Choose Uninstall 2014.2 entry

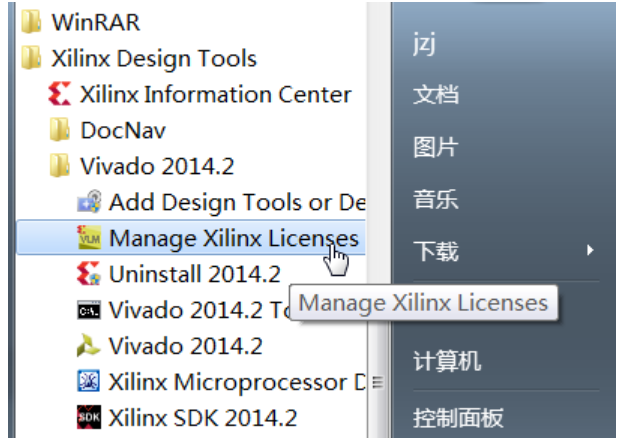pyautogui.click(x=195, y=274)
